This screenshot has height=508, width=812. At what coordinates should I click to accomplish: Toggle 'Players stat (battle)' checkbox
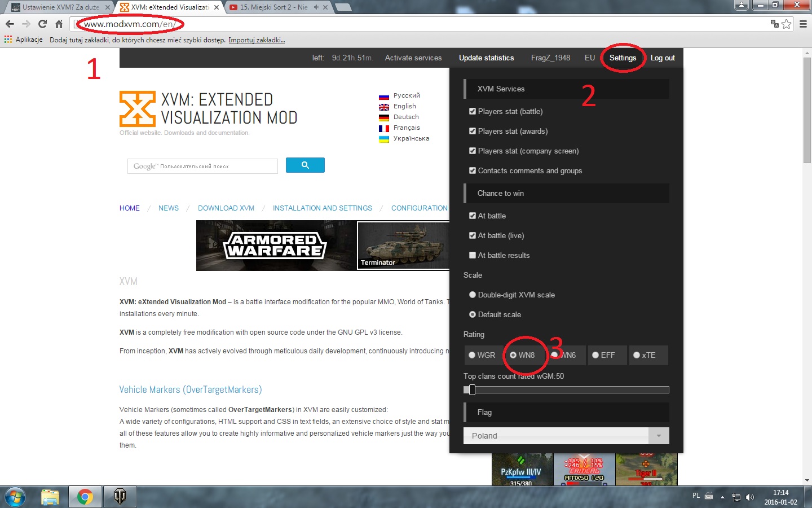click(473, 111)
